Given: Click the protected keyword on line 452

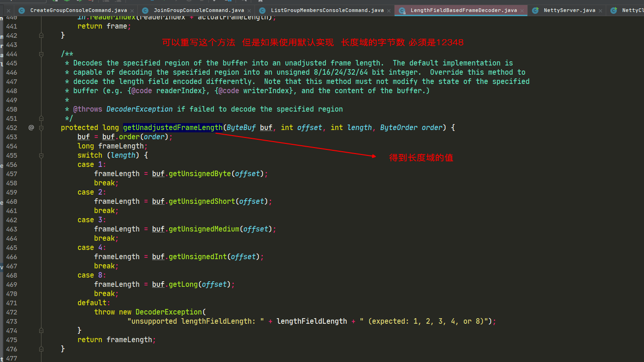Looking at the screenshot, I should [x=79, y=128].
